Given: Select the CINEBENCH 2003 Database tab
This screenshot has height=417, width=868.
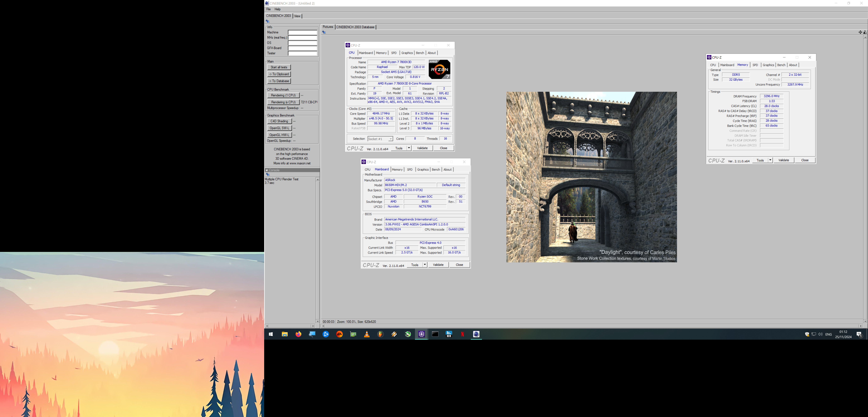Looking at the screenshot, I should 356,27.
